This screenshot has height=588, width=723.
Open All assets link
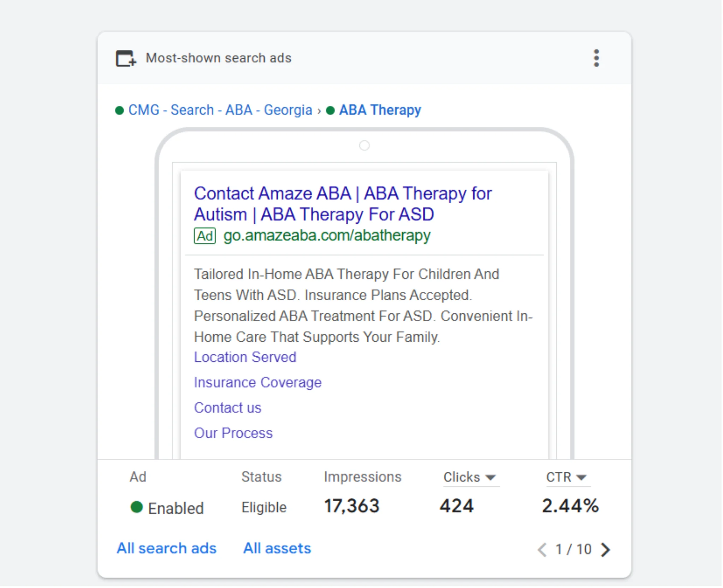tap(277, 548)
